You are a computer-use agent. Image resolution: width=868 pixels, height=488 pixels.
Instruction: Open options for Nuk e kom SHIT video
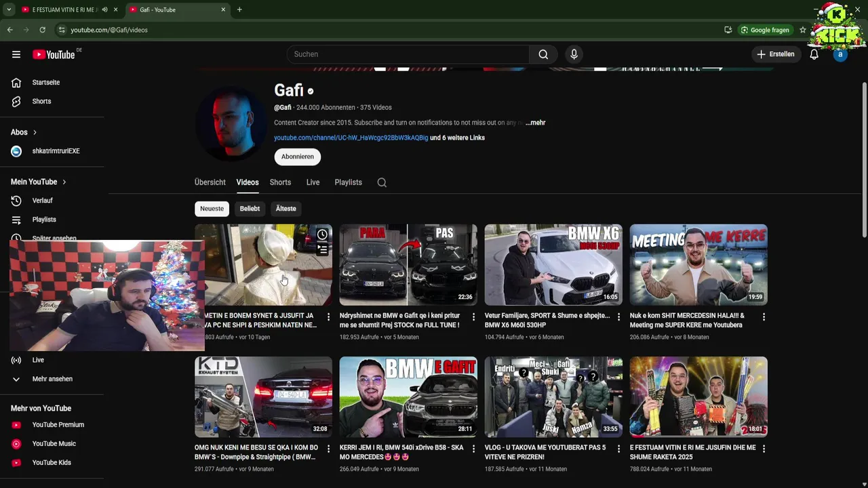(764, 317)
